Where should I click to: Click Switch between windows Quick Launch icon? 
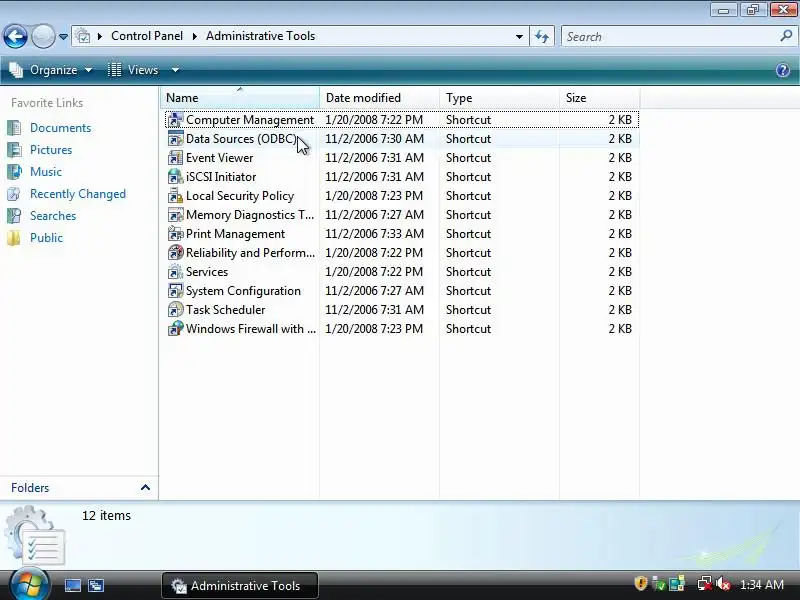pyautogui.click(x=95, y=585)
